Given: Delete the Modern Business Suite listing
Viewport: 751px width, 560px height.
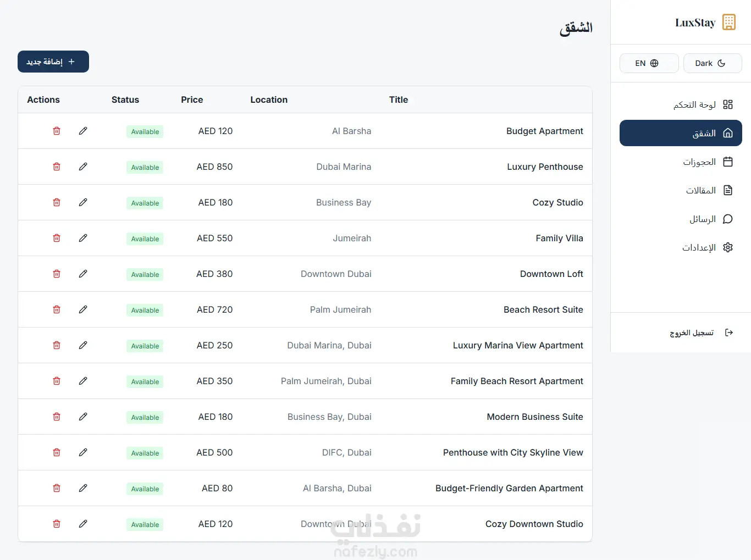Looking at the screenshot, I should click(x=57, y=417).
